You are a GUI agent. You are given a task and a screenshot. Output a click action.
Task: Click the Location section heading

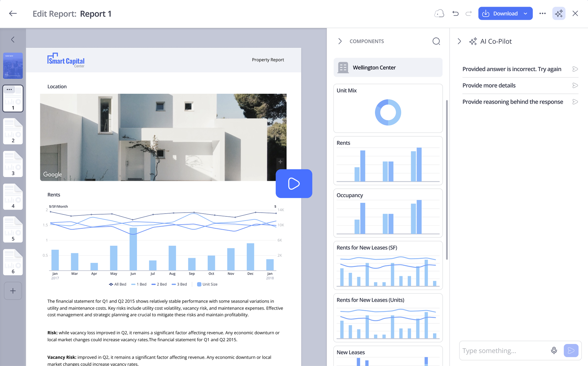57,86
